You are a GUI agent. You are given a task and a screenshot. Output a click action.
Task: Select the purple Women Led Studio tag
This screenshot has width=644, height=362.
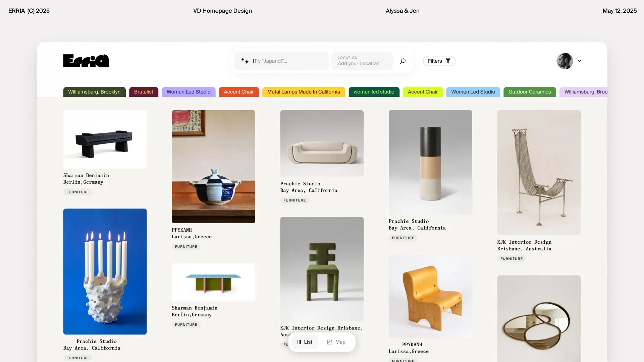[189, 92]
